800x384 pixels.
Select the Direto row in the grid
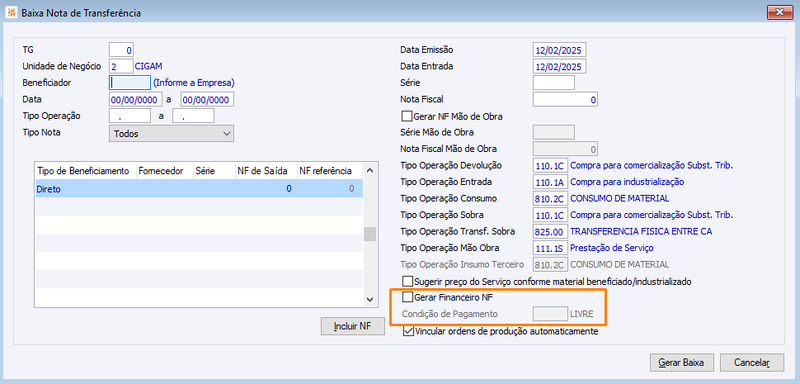tap(199, 189)
